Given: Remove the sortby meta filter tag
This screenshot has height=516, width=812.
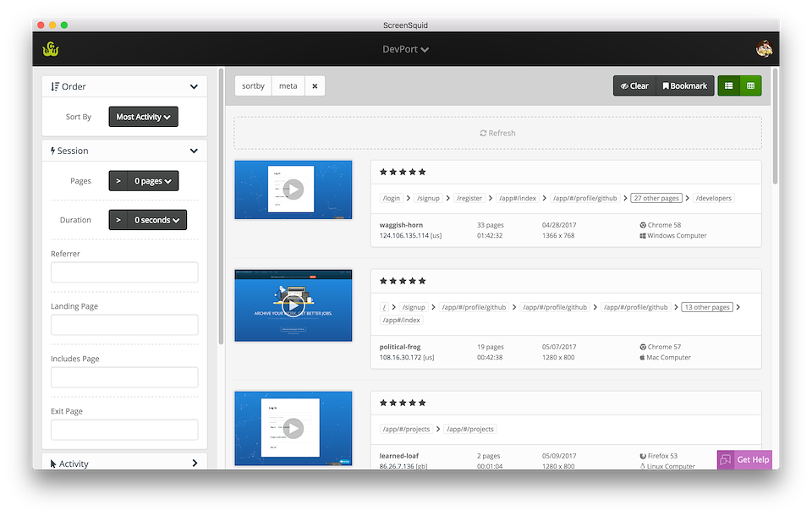Looking at the screenshot, I should pyautogui.click(x=315, y=85).
